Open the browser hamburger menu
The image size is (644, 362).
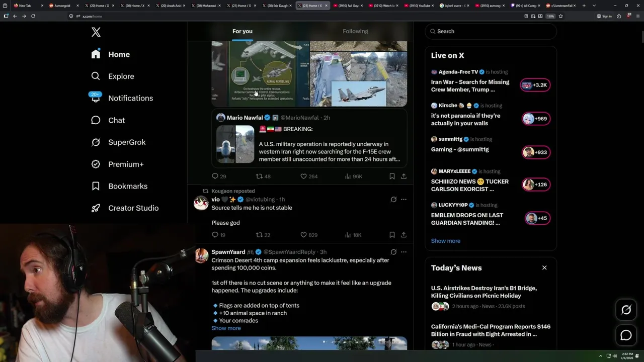637,16
